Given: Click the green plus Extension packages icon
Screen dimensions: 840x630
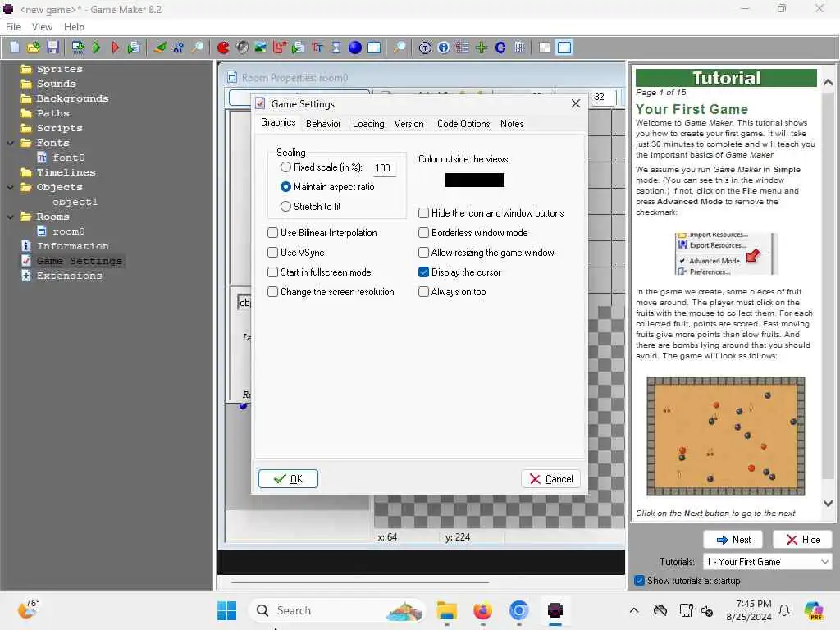Looking at the screenshot, I should [x=481, y=48].
